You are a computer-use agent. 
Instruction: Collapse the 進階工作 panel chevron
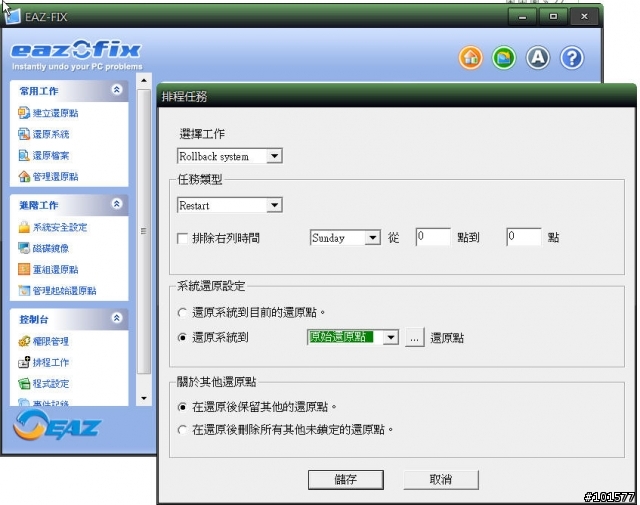pyautogui.click(x=117, y=204)
